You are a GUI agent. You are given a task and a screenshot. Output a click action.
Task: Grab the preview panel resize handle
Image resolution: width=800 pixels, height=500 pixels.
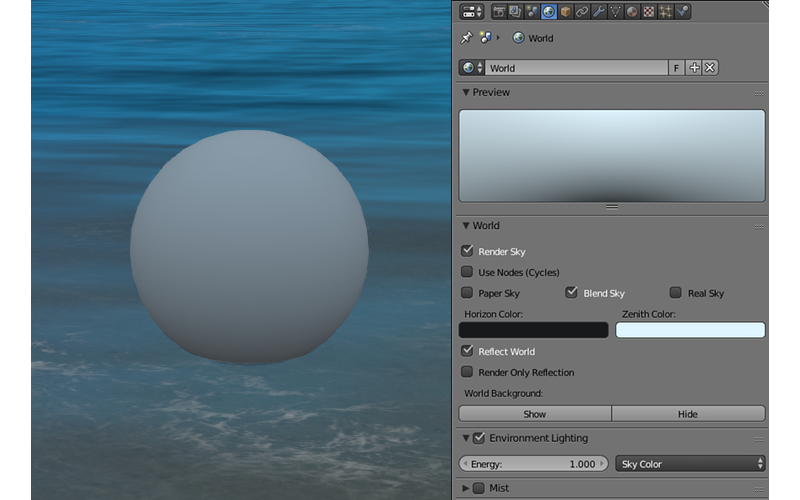[612, 207]
